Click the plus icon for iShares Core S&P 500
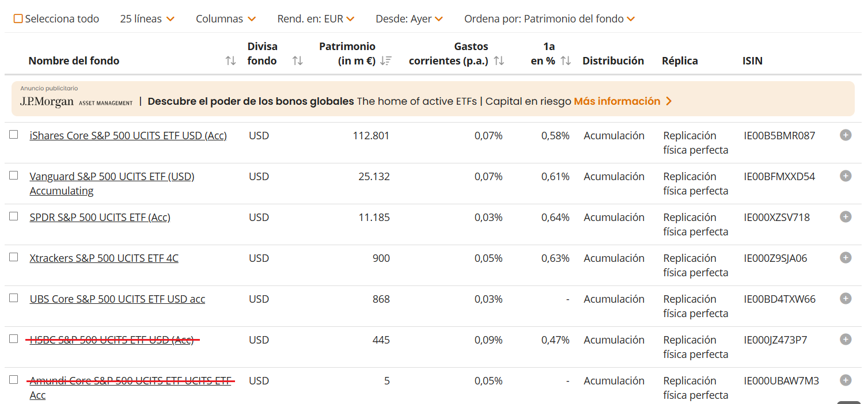Image resolution: width=868 pixels, height=404 pixels. pos(846,135)
